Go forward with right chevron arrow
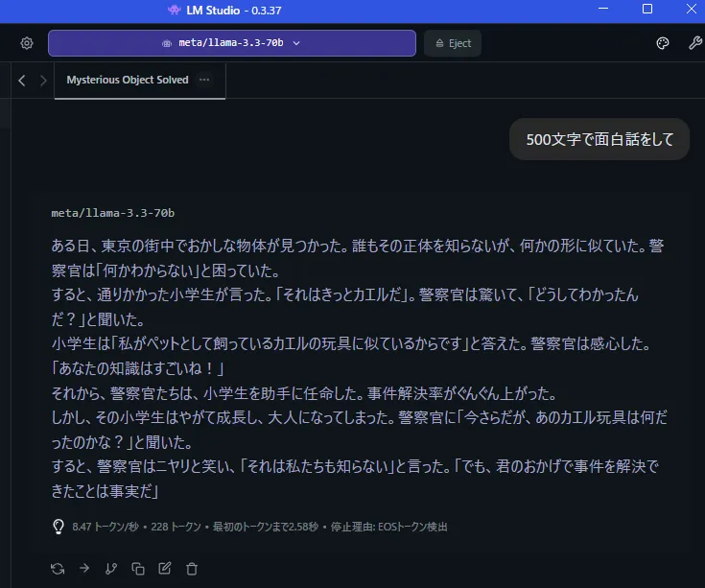The image size is (705, 588). click(x=43, y=81)
